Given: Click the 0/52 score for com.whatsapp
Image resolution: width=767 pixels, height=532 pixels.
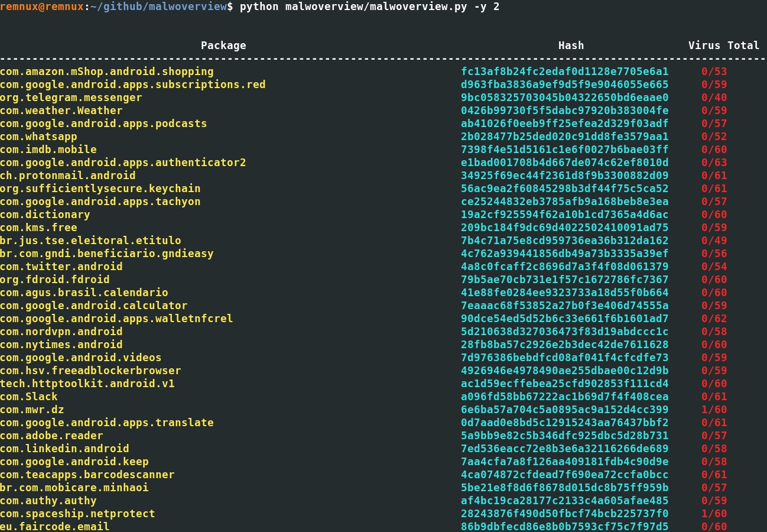Looking at the screenshot, I should 714,137.
